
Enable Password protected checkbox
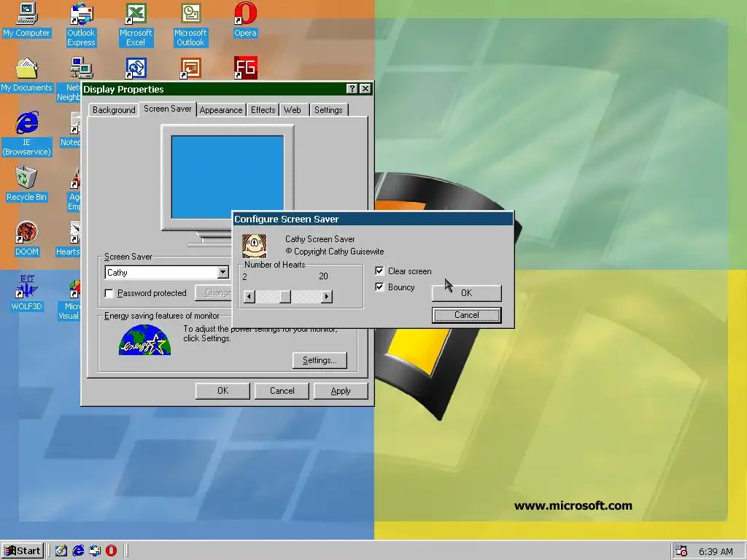109,293
